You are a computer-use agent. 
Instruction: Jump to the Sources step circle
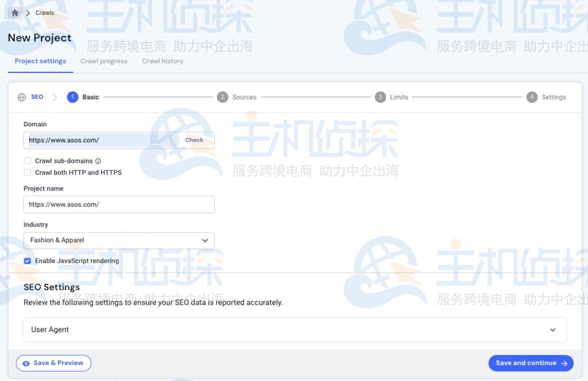tap(222, 97)
